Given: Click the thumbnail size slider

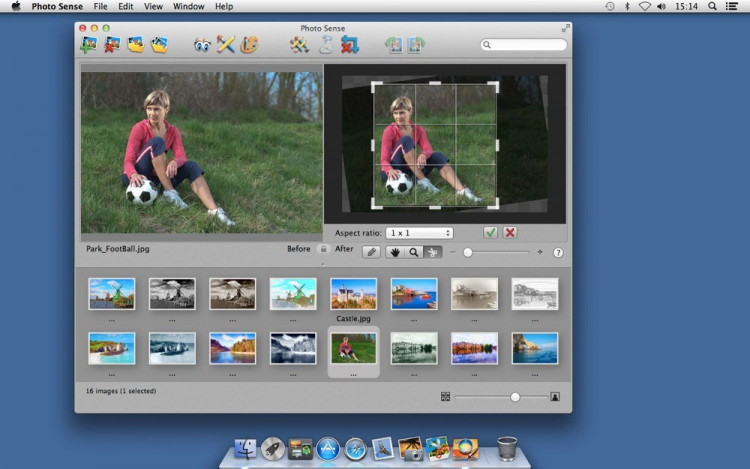Looking at the screenshot, I should coord(515,397).
